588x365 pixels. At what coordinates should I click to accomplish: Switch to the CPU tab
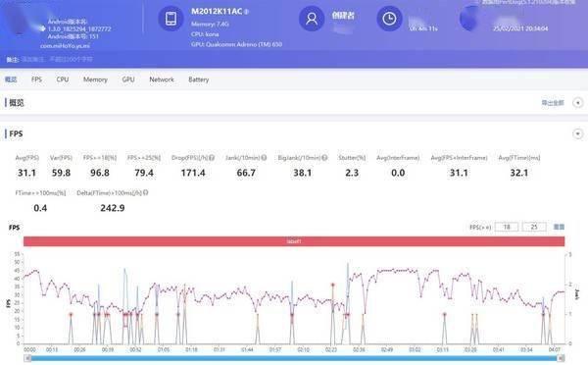click(63, 79)
